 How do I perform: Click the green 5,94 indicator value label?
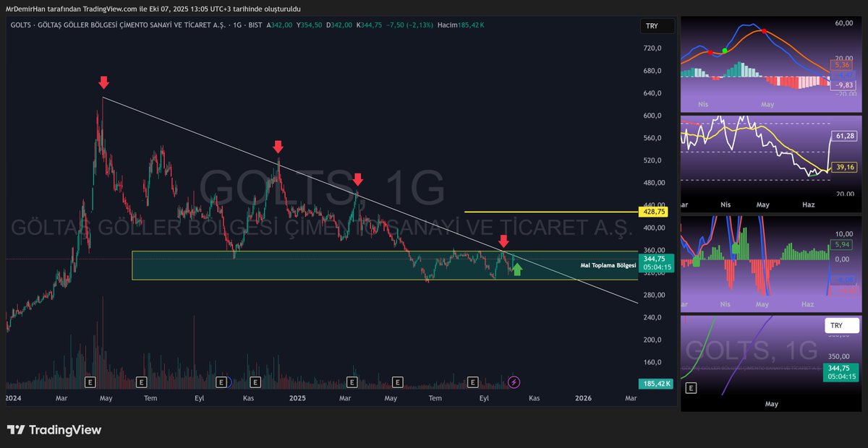(x=842, y=245)
